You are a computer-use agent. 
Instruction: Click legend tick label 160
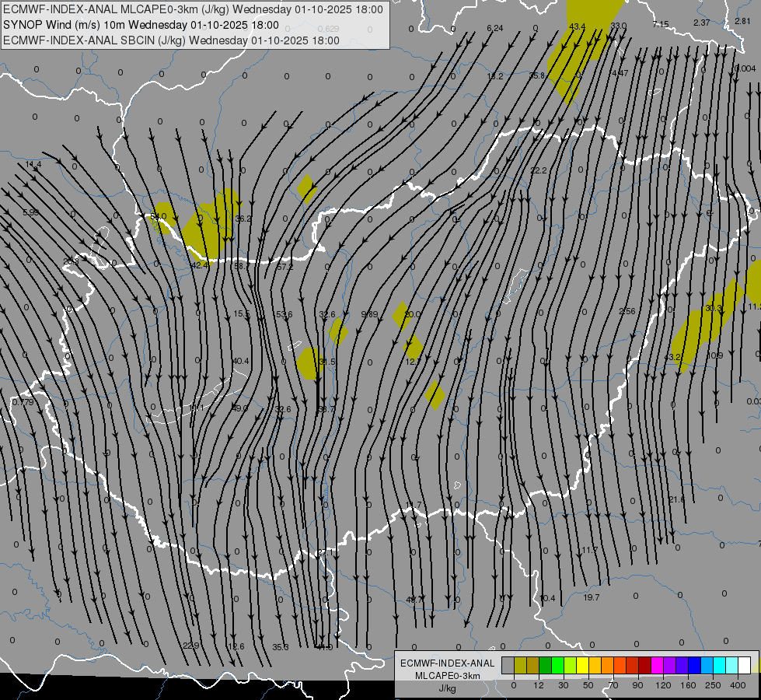click(688, 685)
